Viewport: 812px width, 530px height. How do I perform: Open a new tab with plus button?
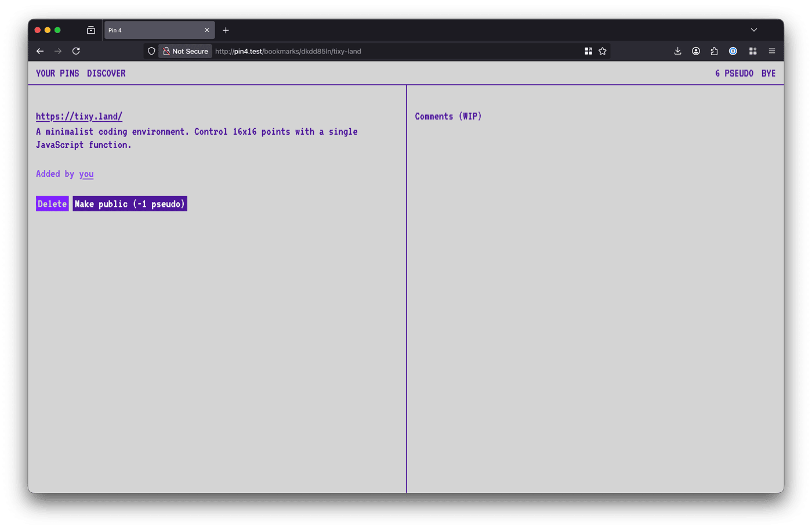tap(226, 30)
